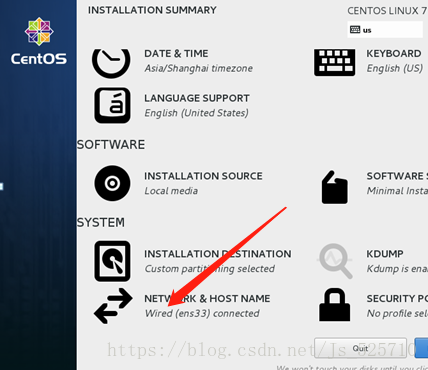The width and height of the screenshot is (428, 370).
Task: Open the Installation Source disc icon
Action: coord(112,183)
